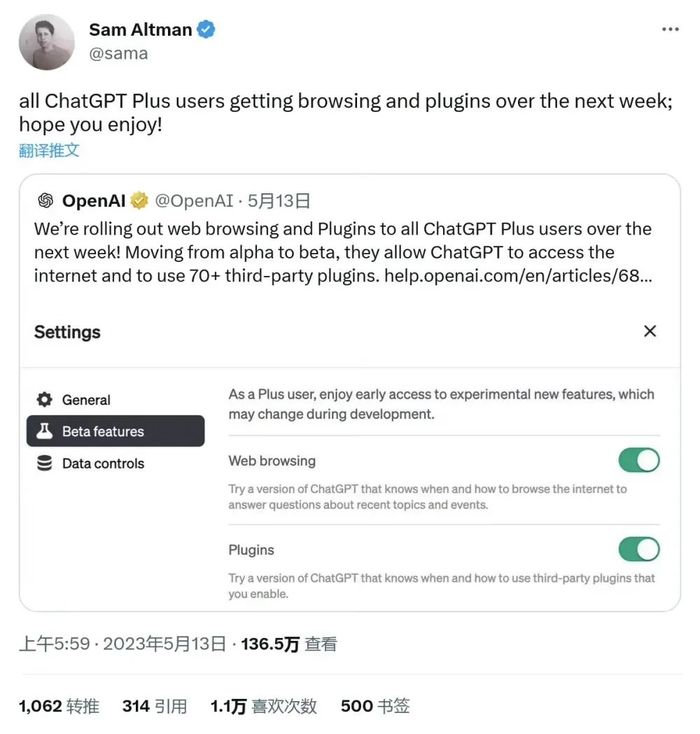The height and width of the screenshot is (734, 700).
Task: Click the General gear icon
Action: 45,400
